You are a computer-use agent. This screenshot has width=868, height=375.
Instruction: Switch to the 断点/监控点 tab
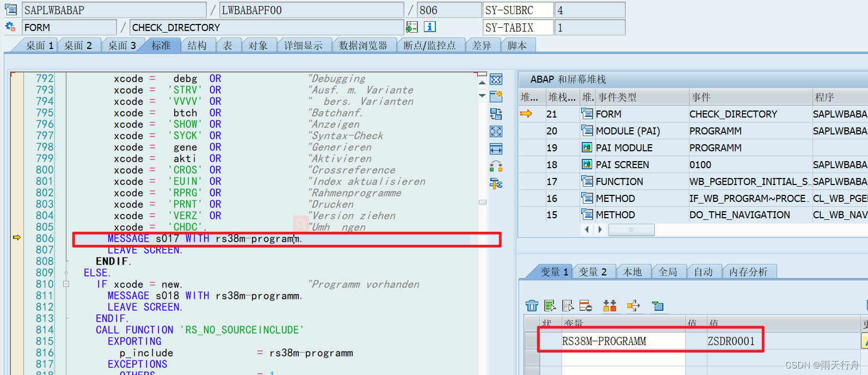point(429,46)
